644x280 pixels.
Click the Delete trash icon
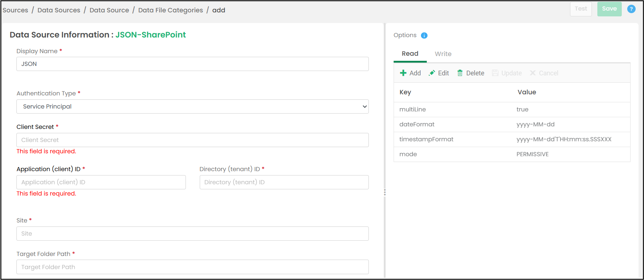460,73
